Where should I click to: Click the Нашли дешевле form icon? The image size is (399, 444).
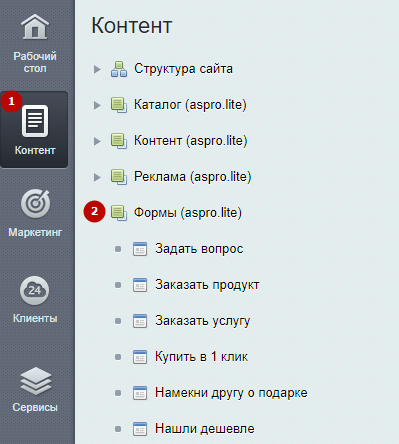coord(140,429)
